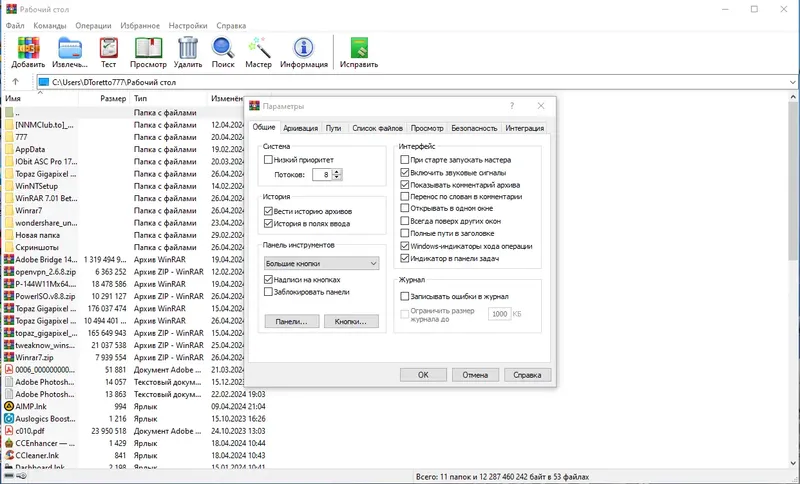Open the Список файлов tab
Image resolution: width=800 pixels, height=484 pixels.
(x=378, y=128)
